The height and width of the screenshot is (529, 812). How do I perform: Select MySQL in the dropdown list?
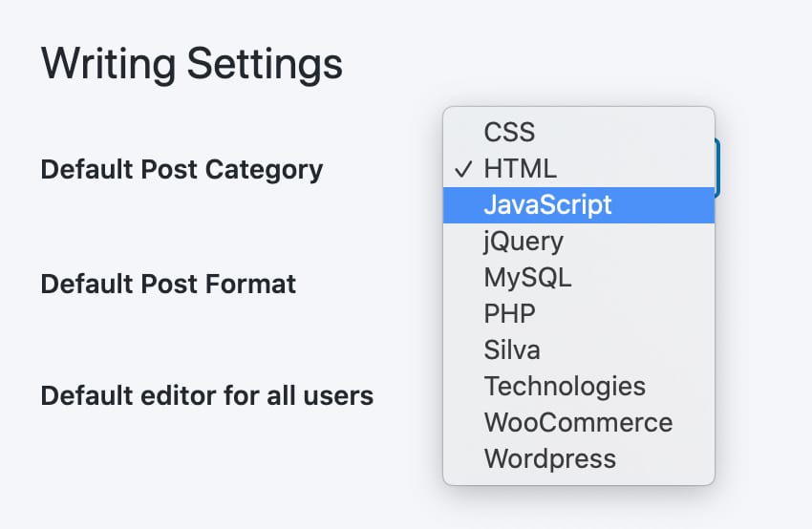click(x=579, y=278)
